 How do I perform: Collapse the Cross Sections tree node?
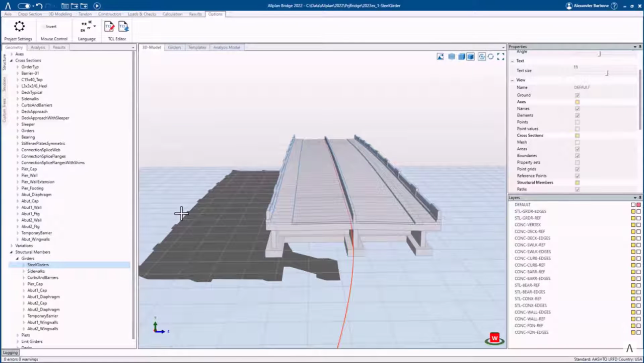(x=11, y=60)
